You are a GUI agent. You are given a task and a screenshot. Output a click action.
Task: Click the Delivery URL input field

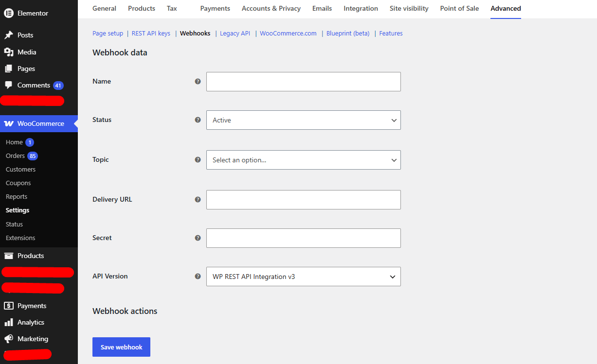tap(304, 200)
